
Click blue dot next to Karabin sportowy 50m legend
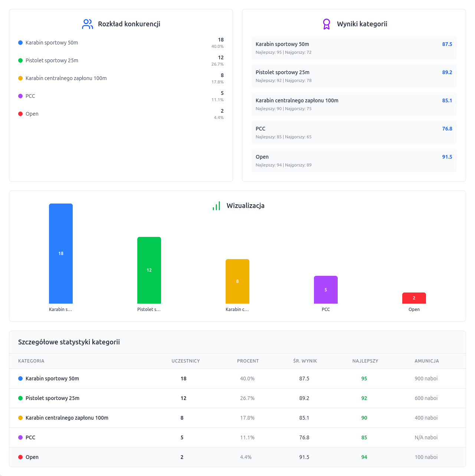pyautogui.click(x=20, y=43)
